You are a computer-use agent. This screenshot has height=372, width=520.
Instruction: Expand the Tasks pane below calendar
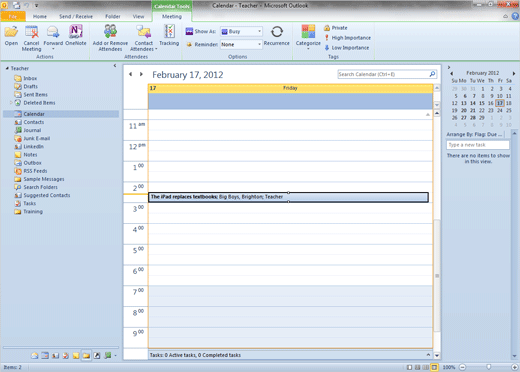click(x=428, y=355)
